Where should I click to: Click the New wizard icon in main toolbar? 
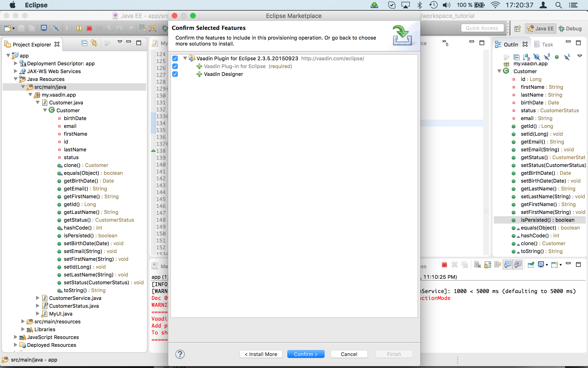tap(7, 28)
